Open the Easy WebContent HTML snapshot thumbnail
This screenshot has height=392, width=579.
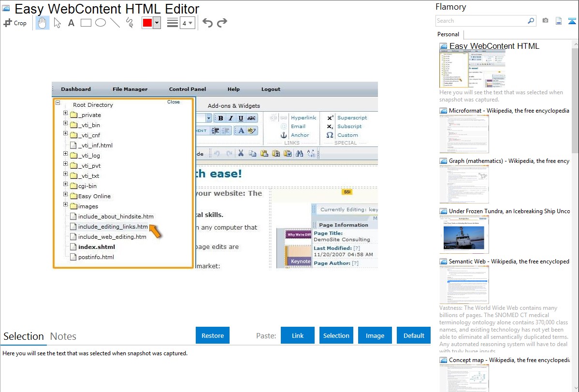pyautogui.click(x=472, y=69)
